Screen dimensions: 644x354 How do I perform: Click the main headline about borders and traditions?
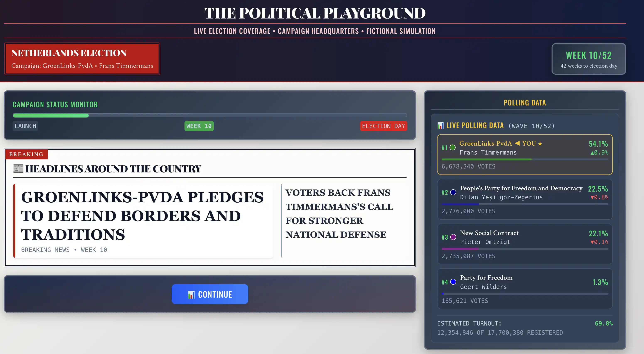[142, 216]
